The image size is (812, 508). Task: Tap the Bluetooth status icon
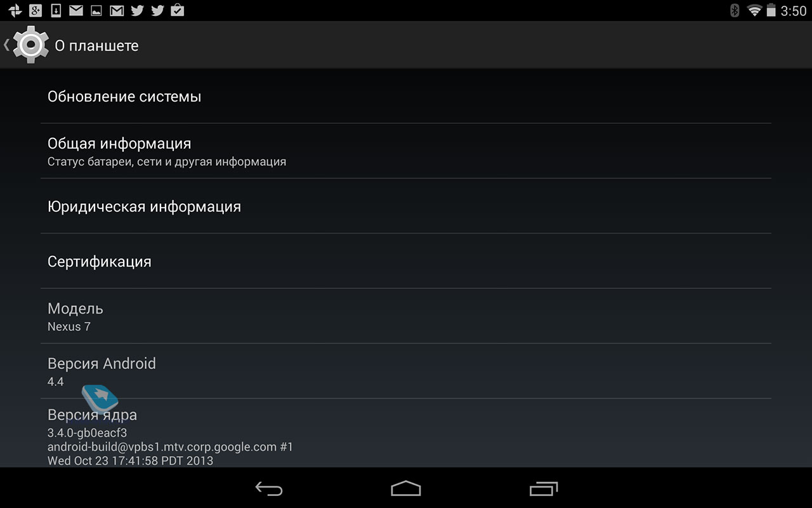[735, 10]
